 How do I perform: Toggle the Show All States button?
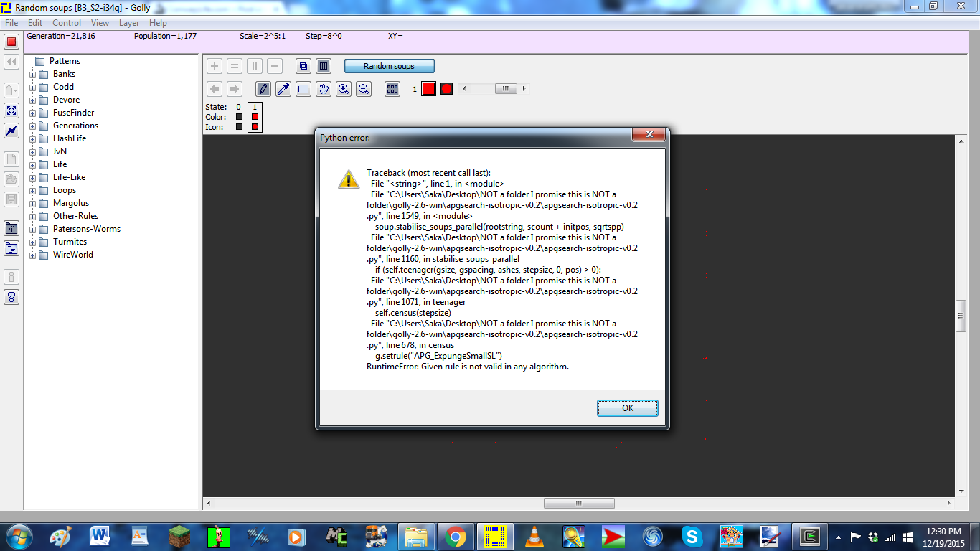392,89
